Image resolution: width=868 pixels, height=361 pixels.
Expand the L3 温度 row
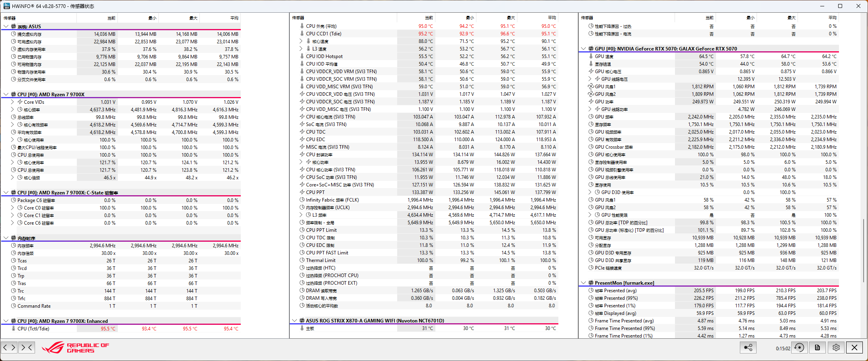coord(301,49)
